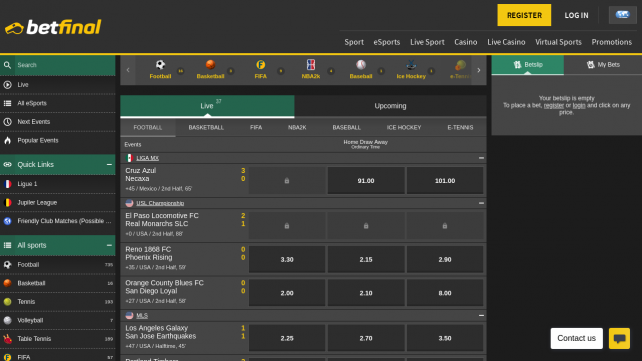Click the Jupiler League Belgium flag
642x361 pixels.
[7, 203]
